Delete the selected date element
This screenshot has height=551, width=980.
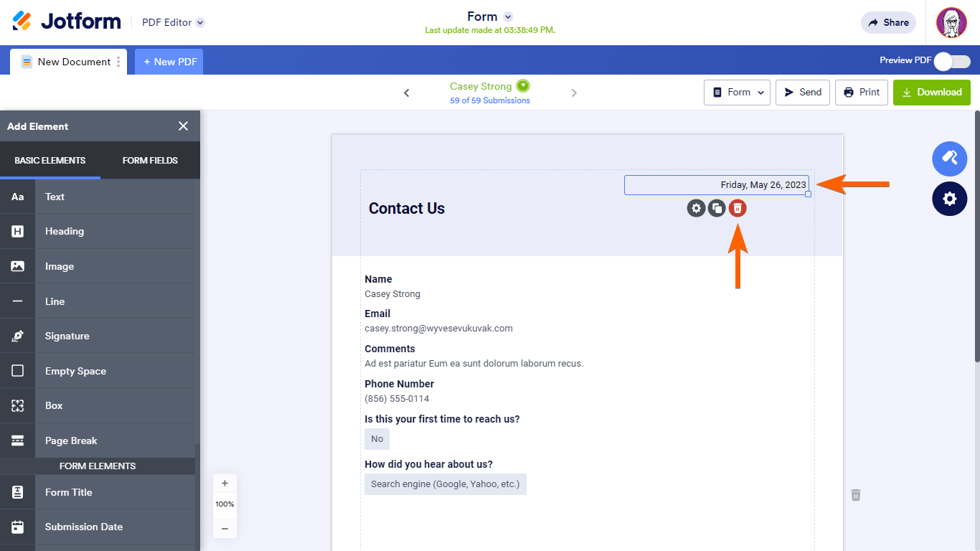738,208
